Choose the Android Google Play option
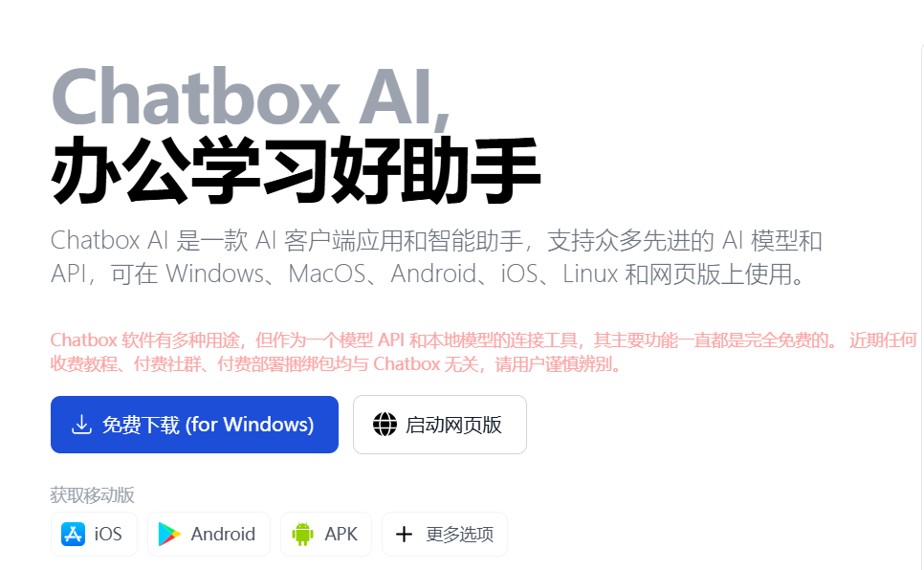The height and width of the screenshot is (570, 924). (x=209, y=534)
